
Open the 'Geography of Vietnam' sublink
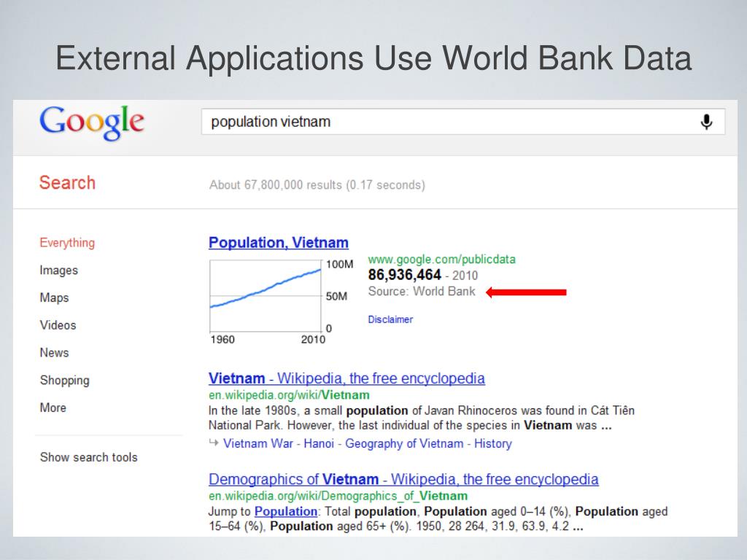coord(404,444)
